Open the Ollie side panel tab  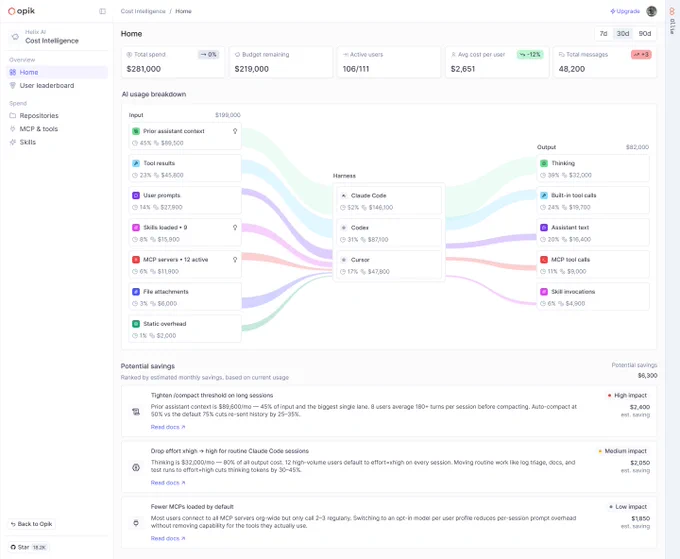tap(672, 21)
